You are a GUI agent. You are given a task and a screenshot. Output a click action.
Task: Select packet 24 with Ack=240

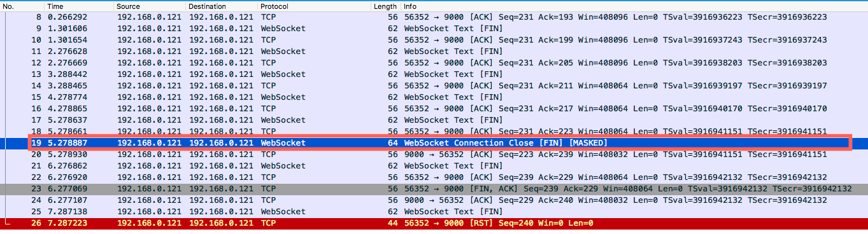(x=434, y=200)
